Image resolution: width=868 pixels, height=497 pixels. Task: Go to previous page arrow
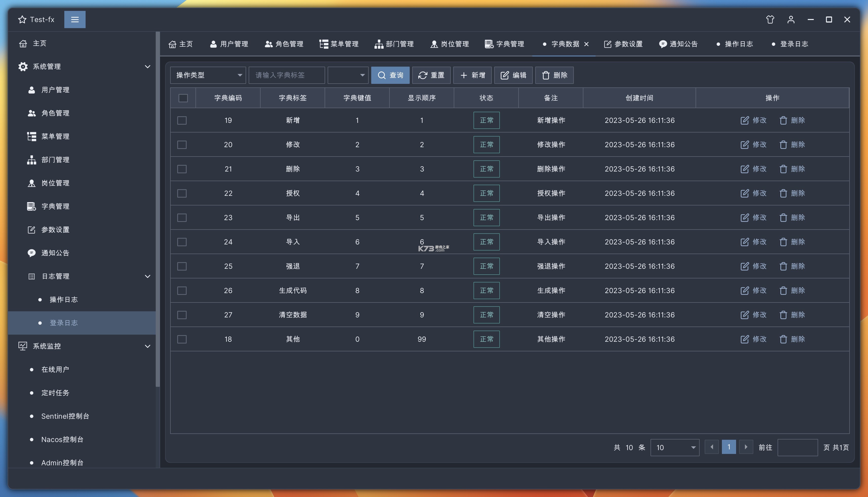tap(712, 447)
